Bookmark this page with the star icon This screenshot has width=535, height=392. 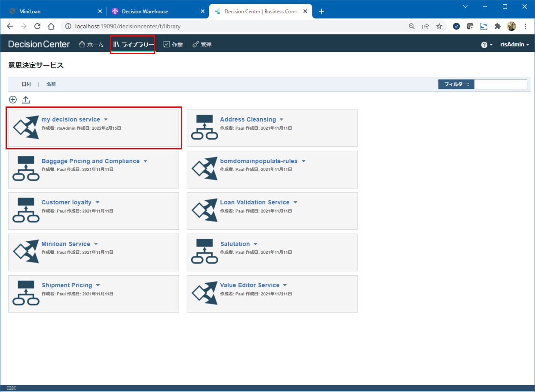[439, 26]
